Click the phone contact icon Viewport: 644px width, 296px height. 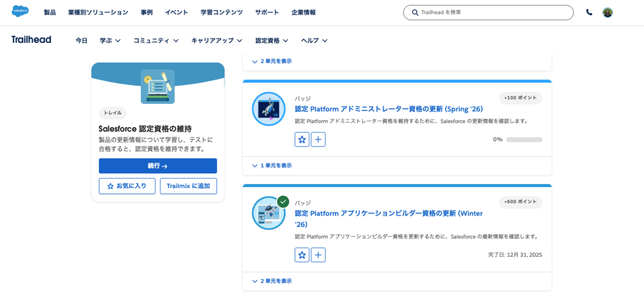click(589, 12)
